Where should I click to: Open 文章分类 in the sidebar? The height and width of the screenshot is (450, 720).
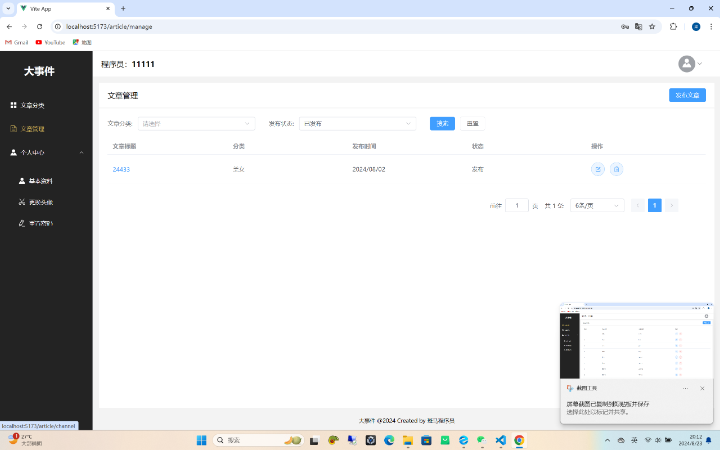click(33, 105)
